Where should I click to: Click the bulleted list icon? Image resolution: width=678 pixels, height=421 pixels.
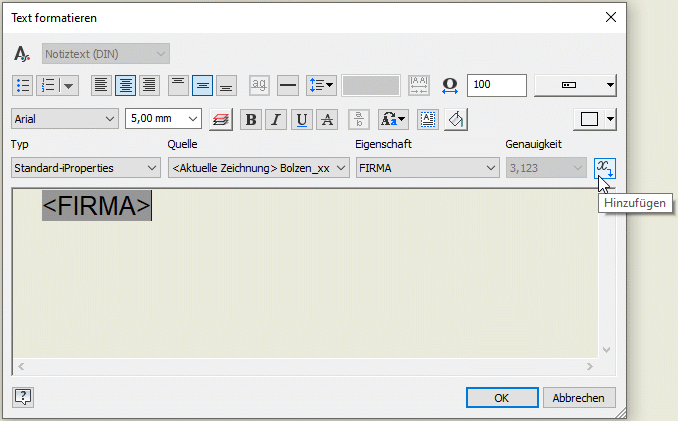(24, 85)
